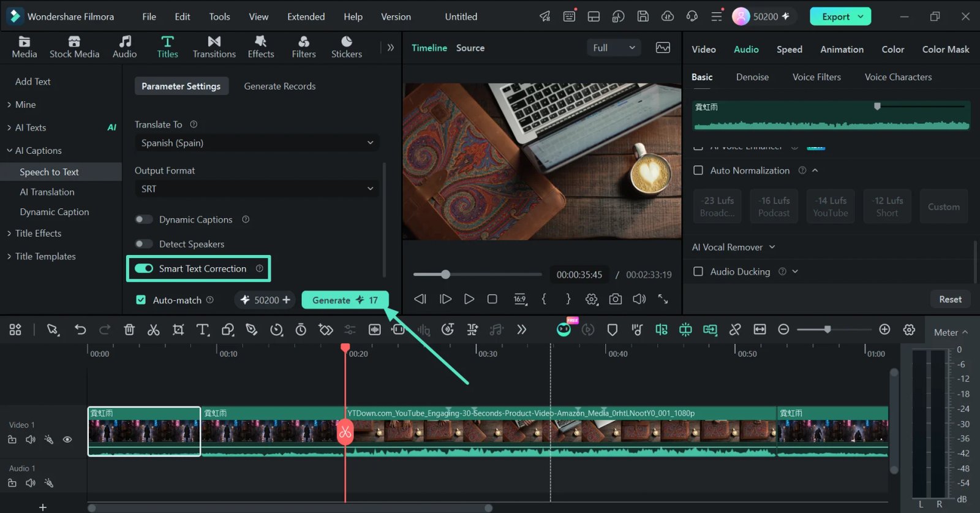The width and height of the screenshot is (980, 513).
Task: Click the zoom in plus on timeline
Action: tap(884, 330)
